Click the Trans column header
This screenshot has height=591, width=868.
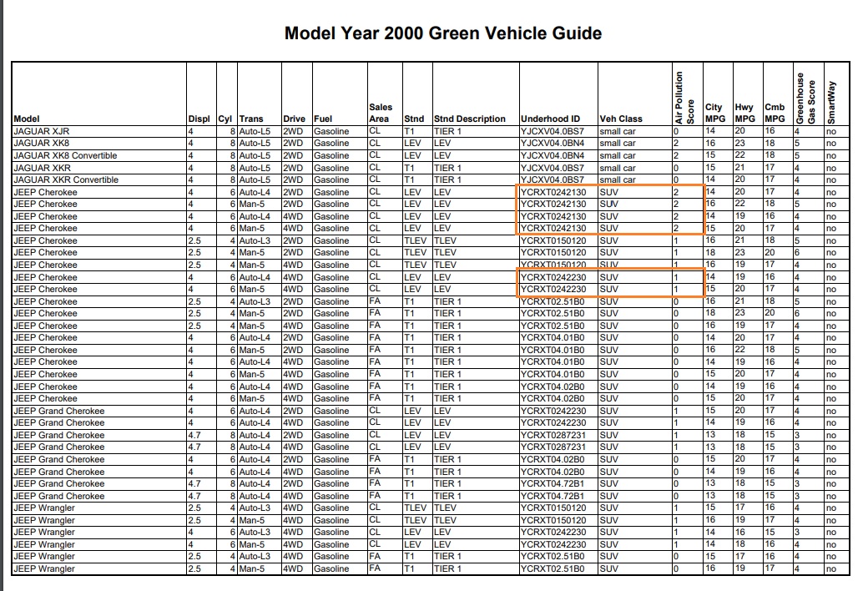(251, 119)
